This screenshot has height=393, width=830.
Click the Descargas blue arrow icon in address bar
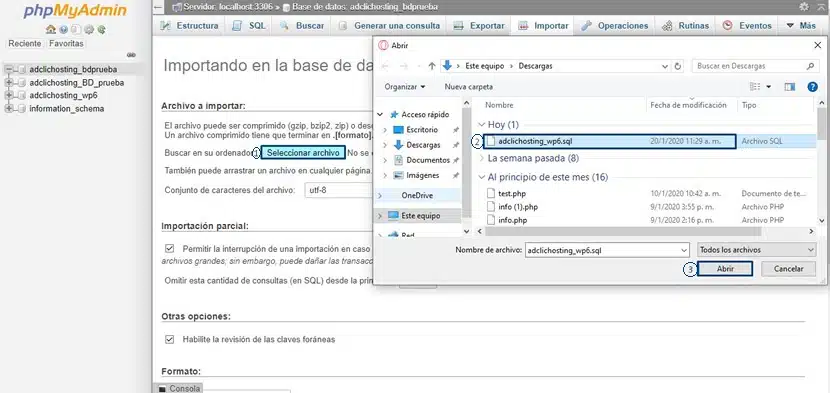coord(447,66)
